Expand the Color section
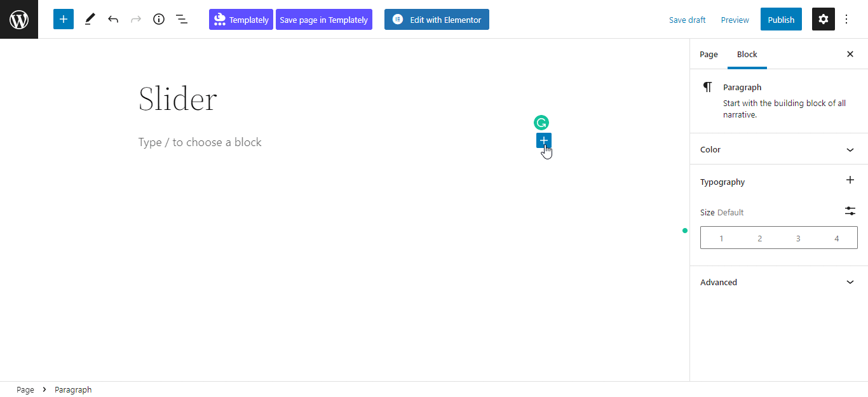The width and height of the screenshot is (868, 397). click(779, 149)
